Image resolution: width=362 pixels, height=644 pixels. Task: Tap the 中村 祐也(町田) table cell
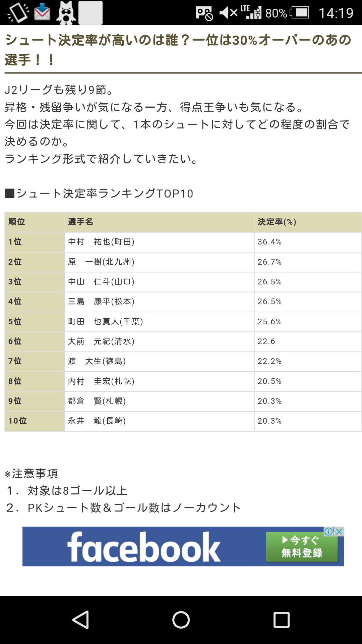pos(159,242)
